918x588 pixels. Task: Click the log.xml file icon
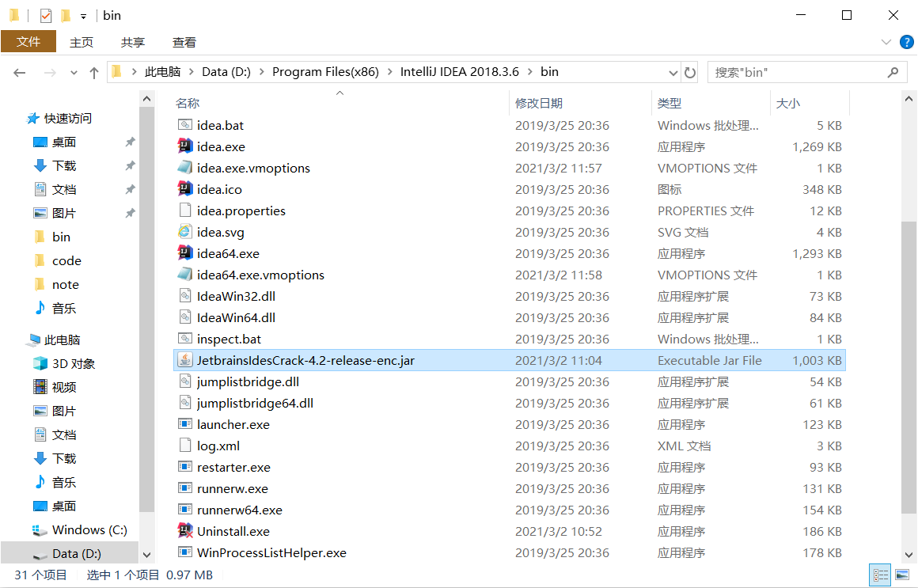pos(185,446)
